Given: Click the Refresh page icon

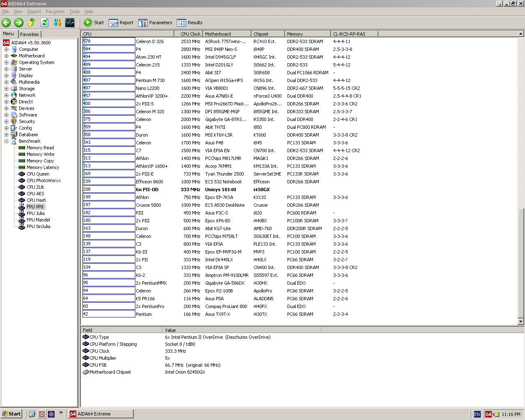Looking at the screenshot, I should [44, 23].
